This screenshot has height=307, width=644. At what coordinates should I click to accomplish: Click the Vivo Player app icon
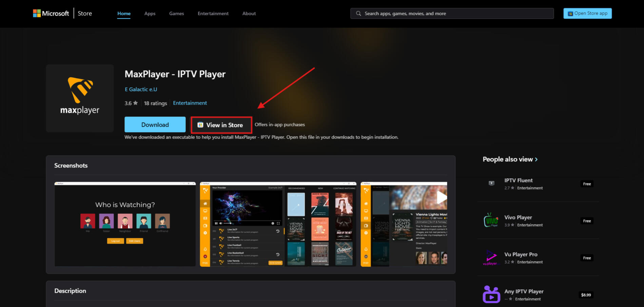[x=491, y=220]
